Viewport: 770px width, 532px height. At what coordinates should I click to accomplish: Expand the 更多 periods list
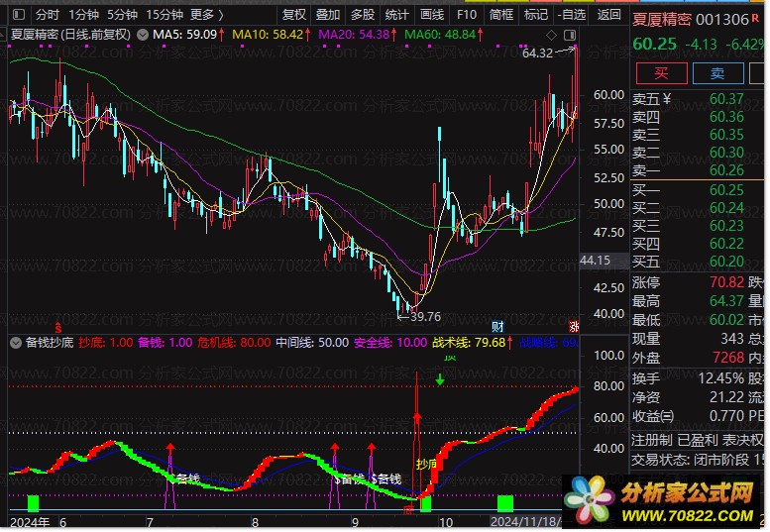click(x=207, y=15)
